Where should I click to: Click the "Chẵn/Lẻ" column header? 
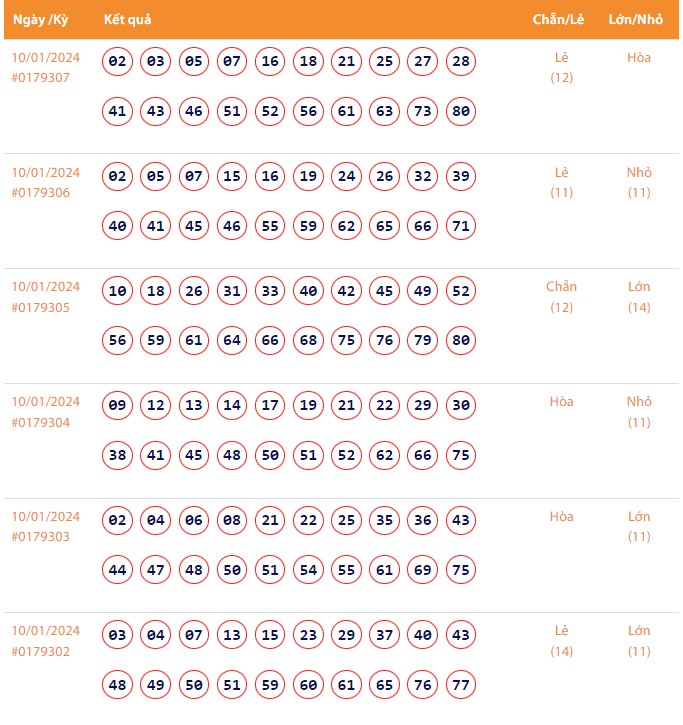click(x=558, y=20)
